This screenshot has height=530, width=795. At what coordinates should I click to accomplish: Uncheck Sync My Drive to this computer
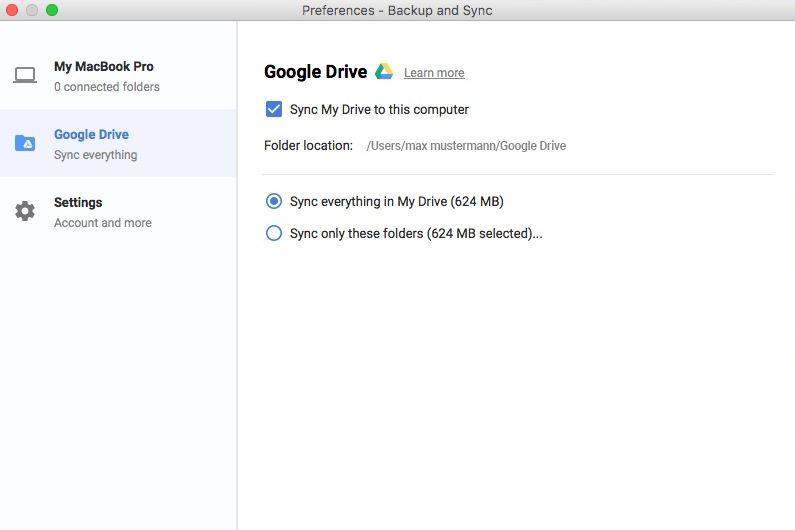tap(274, 109)
